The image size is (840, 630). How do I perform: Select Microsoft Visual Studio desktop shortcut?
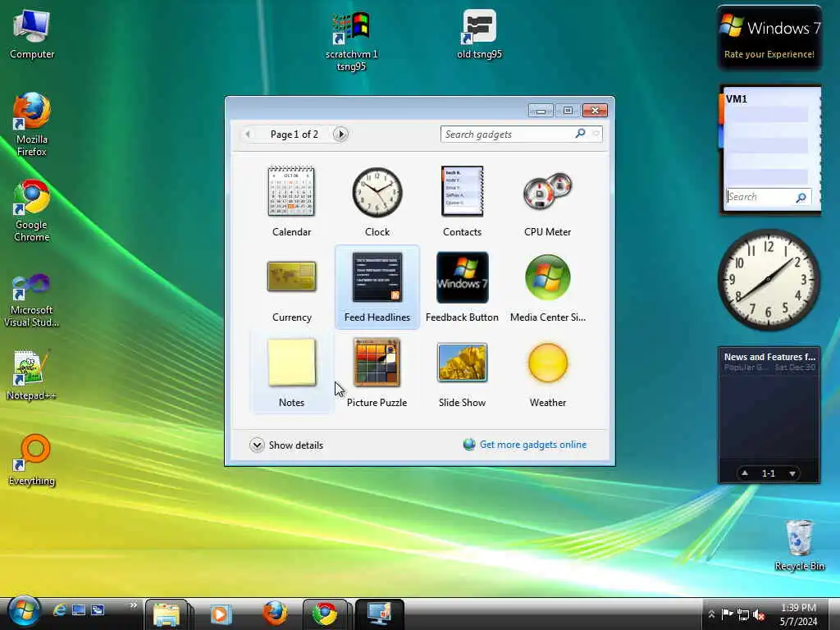click(32, 300)
